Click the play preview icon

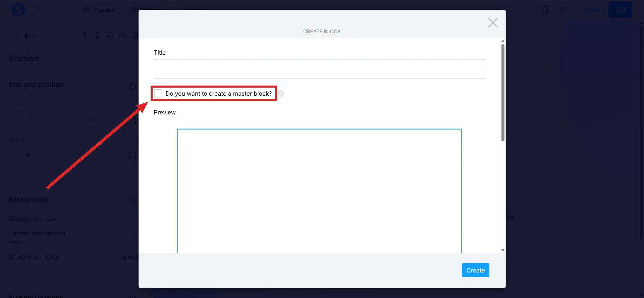coord(563,10)
